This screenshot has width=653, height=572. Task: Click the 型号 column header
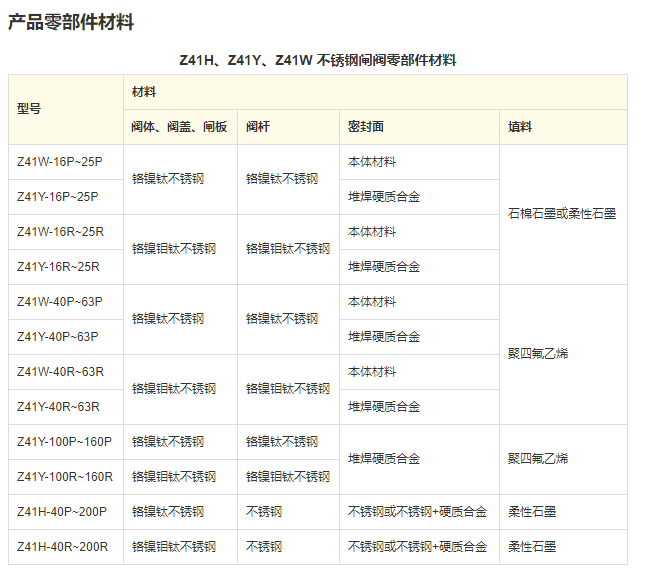pos(30,109)
